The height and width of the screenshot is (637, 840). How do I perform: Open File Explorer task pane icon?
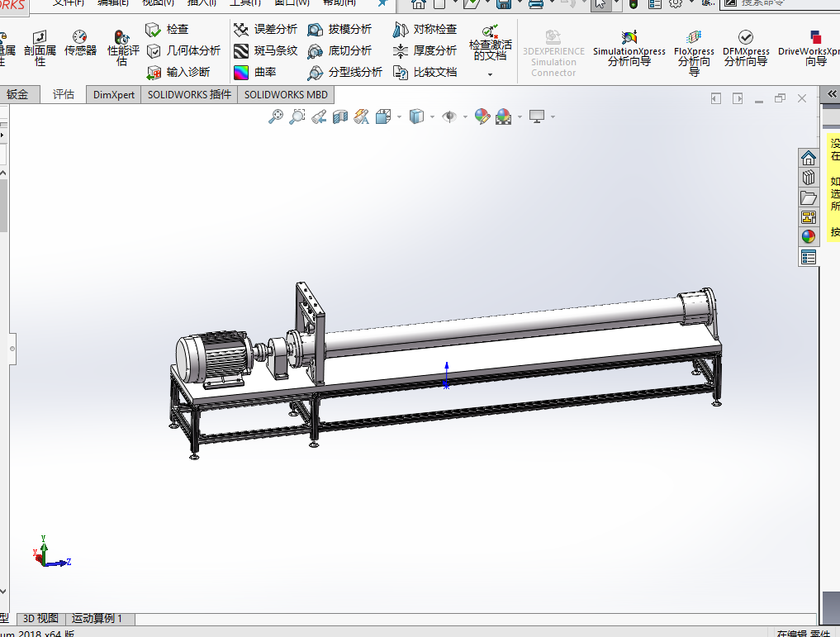pos(809,197)
